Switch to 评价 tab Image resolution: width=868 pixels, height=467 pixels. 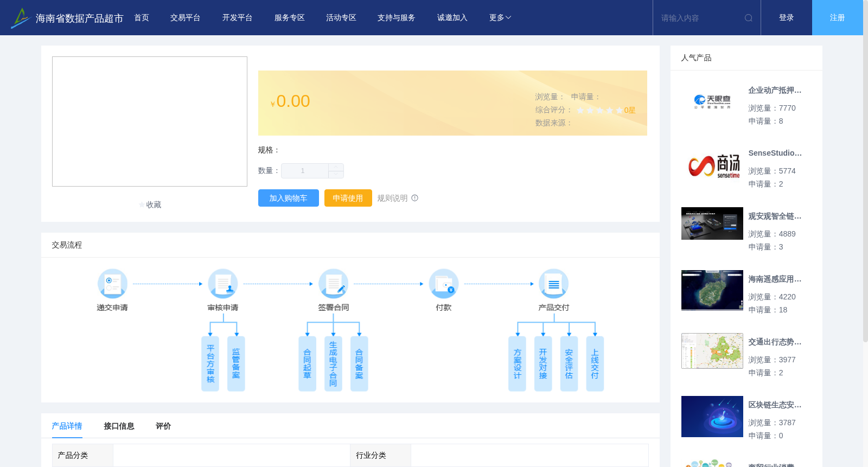coord(163,426)
